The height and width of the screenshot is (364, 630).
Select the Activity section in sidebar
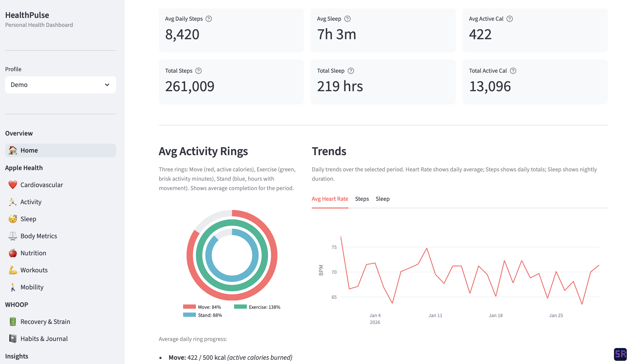point(31,202)
